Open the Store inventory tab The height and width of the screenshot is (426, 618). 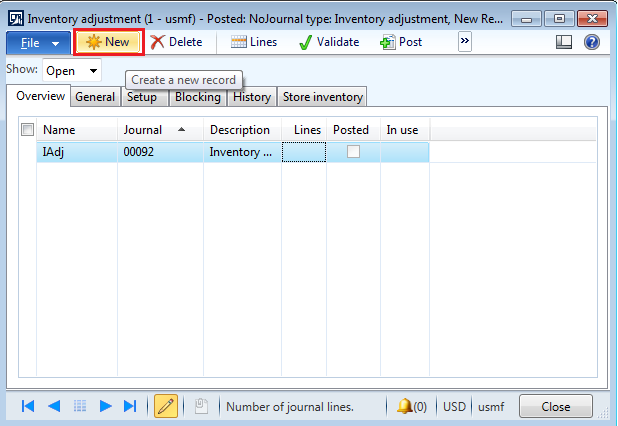click(322, 97)
